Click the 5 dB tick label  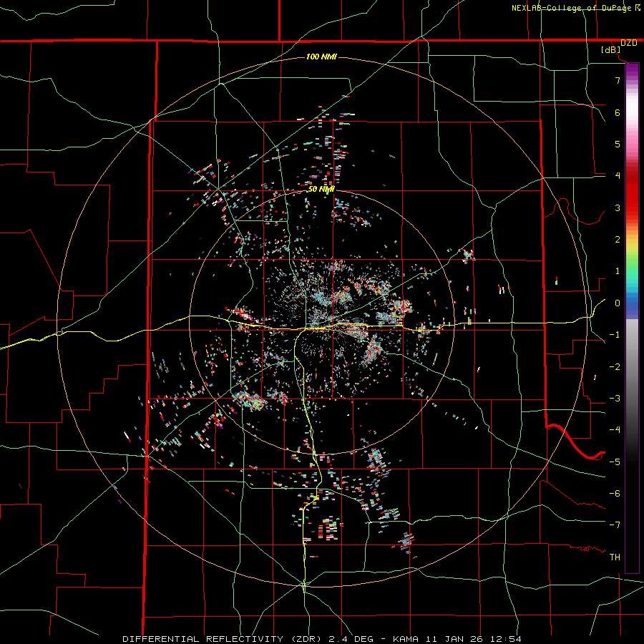(618, 144)
